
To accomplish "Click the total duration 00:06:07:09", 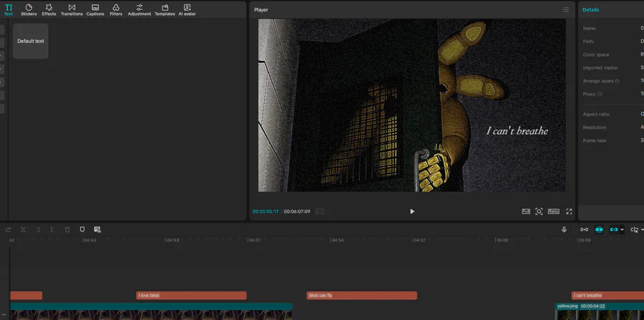I will click(297, 212).
